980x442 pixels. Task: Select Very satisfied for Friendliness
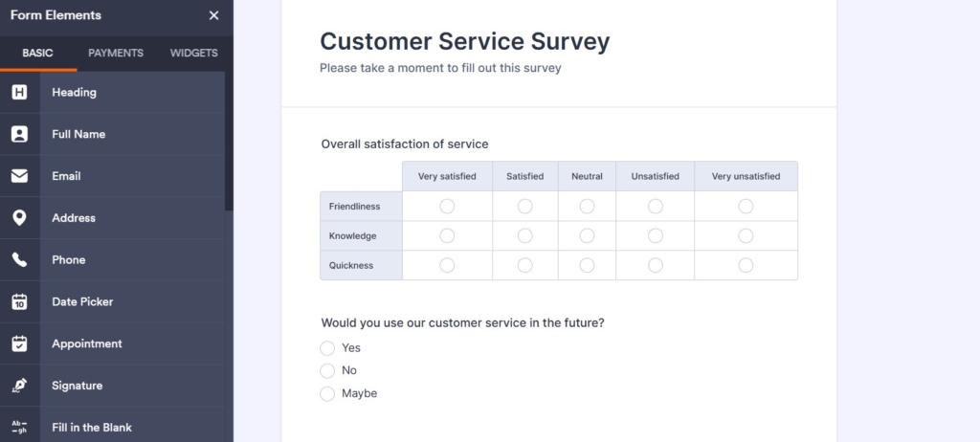447,207
